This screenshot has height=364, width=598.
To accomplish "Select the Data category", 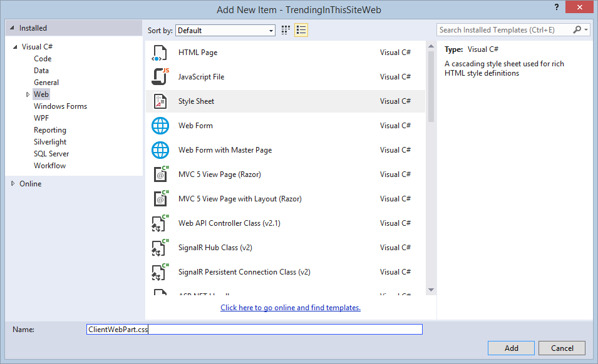I will (x=41, y=71).
